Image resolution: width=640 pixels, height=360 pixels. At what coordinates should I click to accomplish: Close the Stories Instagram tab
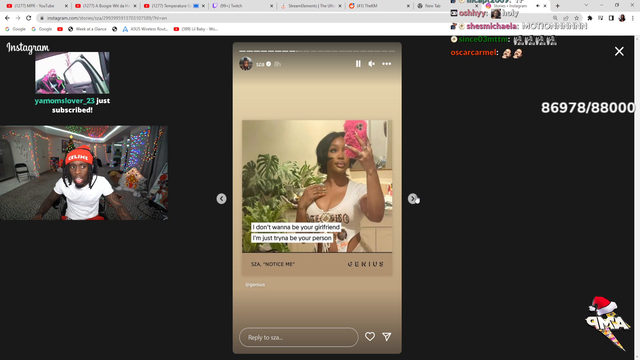coord(545,6)
